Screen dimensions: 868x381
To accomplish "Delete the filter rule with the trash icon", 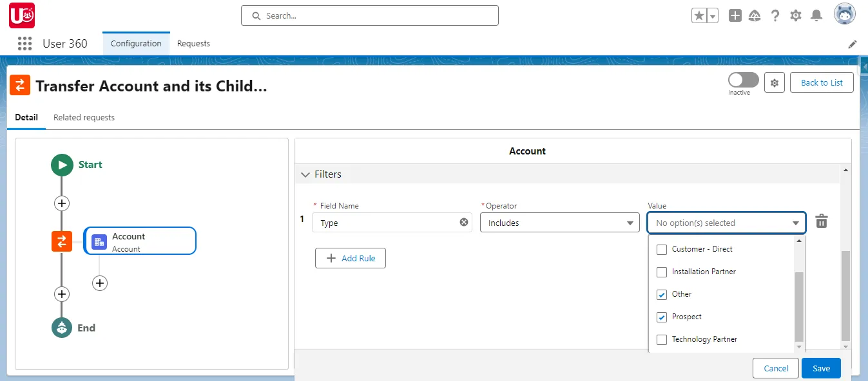I will 821,221.
